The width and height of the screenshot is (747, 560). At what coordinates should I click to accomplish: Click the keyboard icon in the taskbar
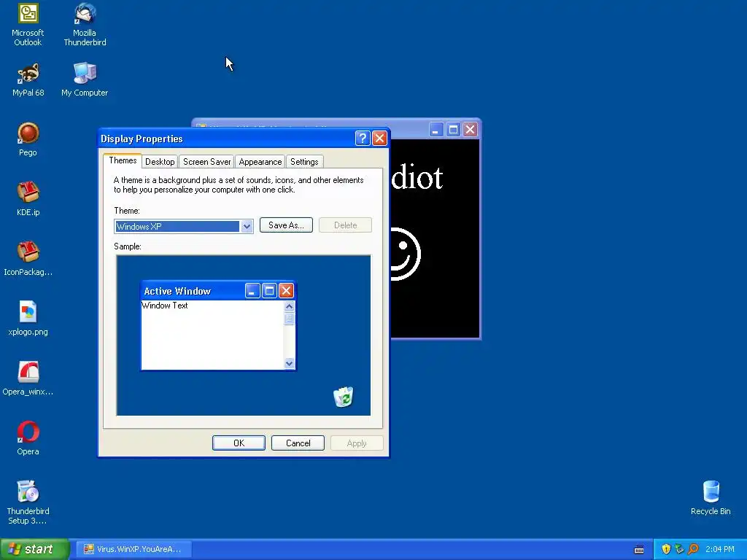pos(639,550)
